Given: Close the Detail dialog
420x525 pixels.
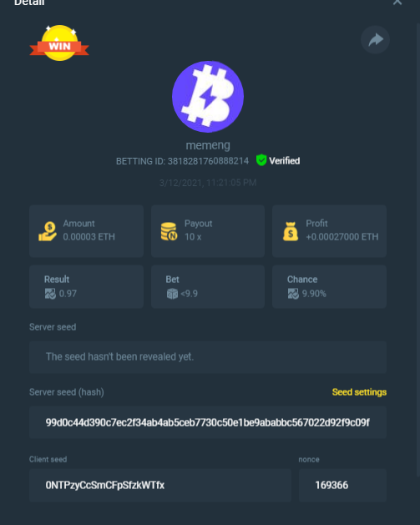Looking at the screenshot, I should (397, 2).
